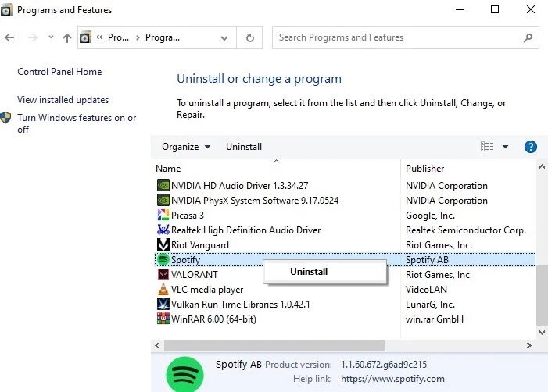548x392 pixels.
Task: Click the Pro... breadcrumb in address bar
Action: tap(118, 37)
